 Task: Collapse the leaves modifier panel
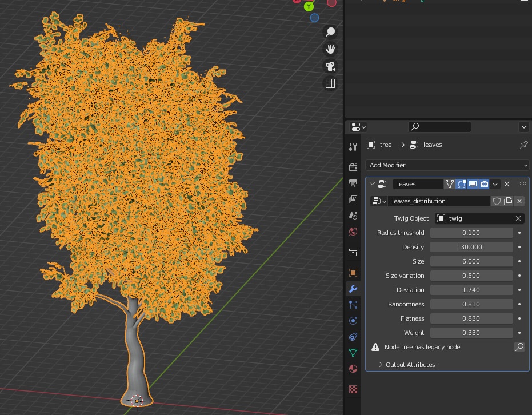373,184
